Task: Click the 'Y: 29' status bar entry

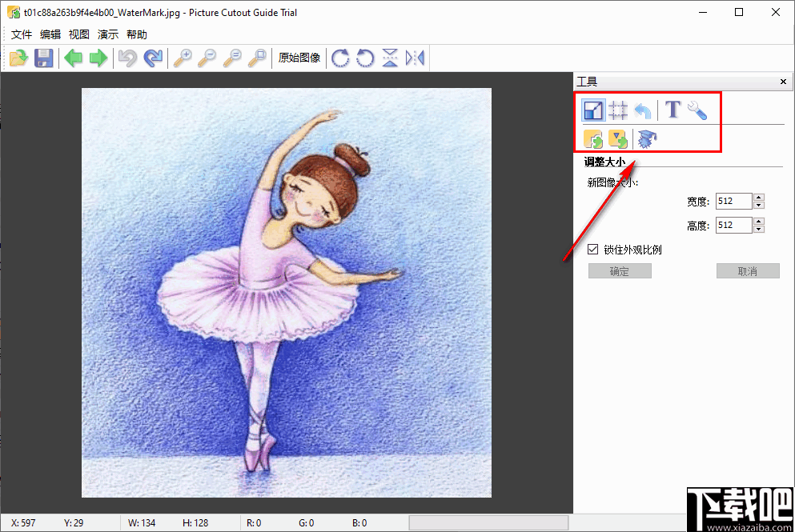Action: tap(74, 523)
